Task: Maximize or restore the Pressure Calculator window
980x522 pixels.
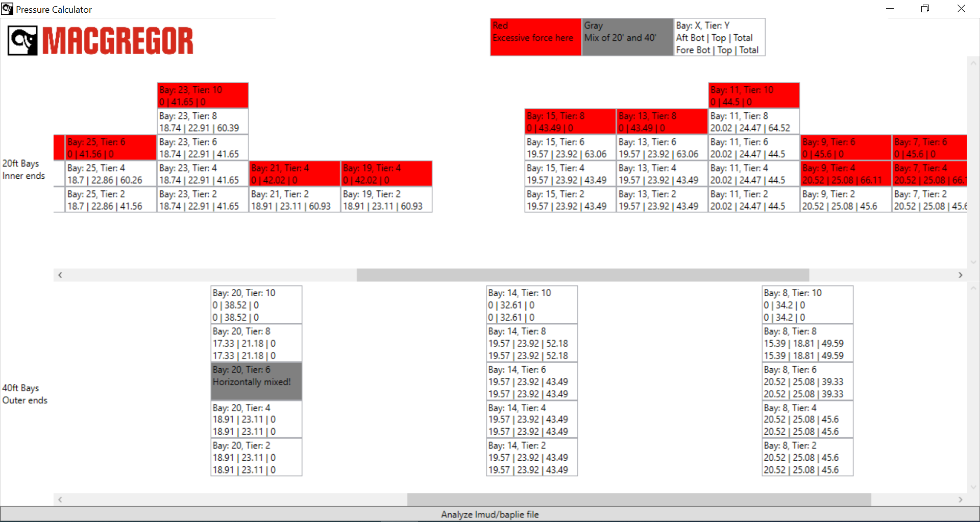Action: 925,9
